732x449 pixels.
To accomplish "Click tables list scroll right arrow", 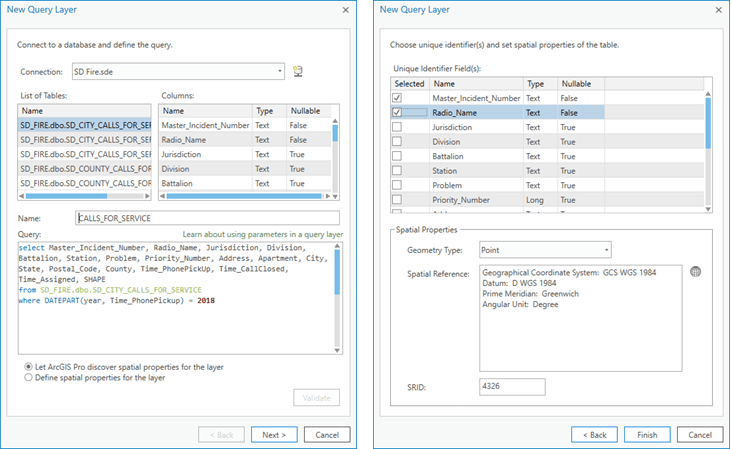I will tap(148, 196).
